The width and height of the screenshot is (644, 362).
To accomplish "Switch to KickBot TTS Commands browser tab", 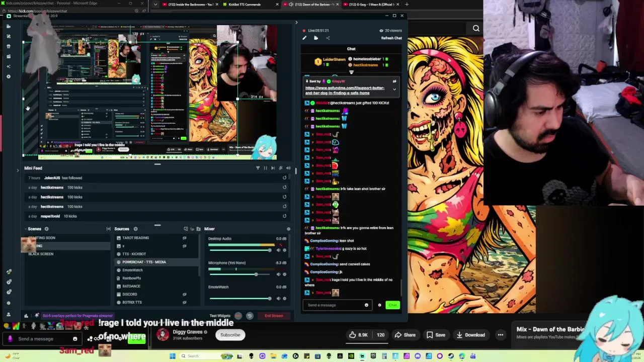I will [x=249, y=5].
